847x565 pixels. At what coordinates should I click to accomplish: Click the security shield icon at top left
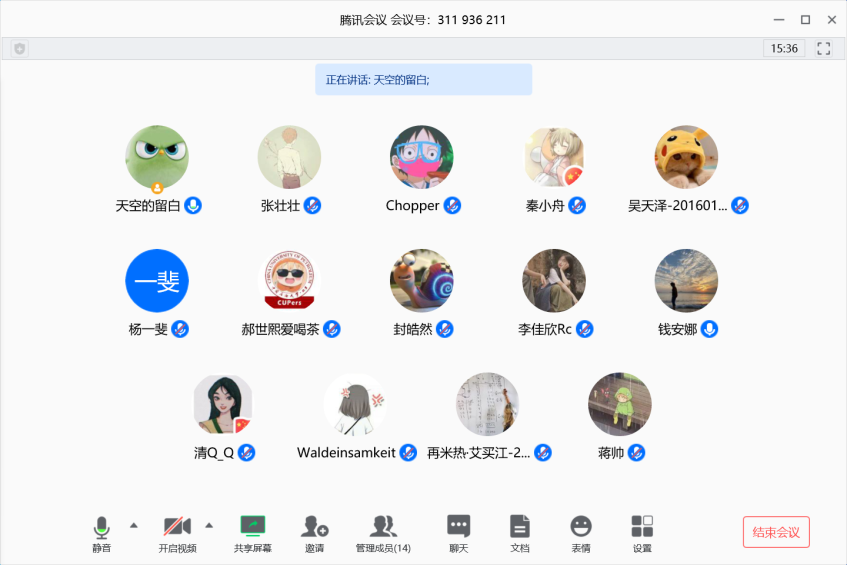[x=20, y=48]
